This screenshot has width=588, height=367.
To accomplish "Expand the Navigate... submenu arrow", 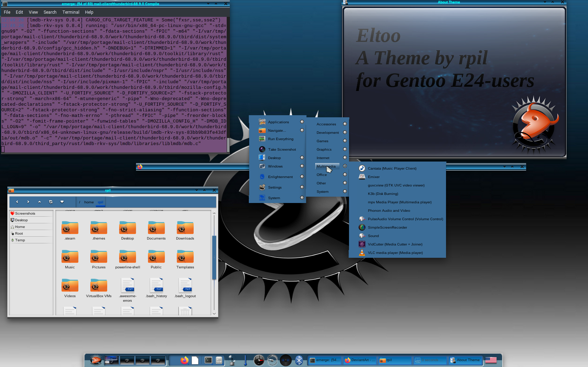I will [x=302, y=130].
